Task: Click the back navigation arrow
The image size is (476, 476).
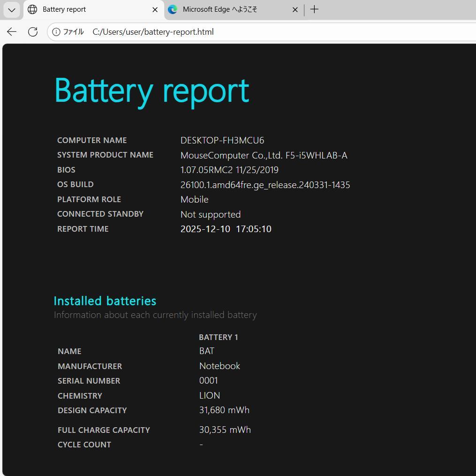Action: click(x=11, y=31)
